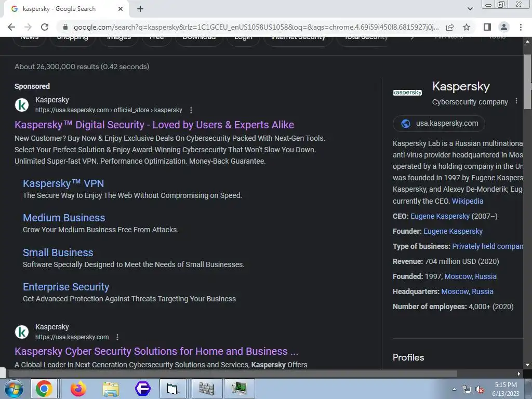Screen dimensions: 532x399
Task: Open Windows Explorer folder from the taskbar
Action: point(111,389)
